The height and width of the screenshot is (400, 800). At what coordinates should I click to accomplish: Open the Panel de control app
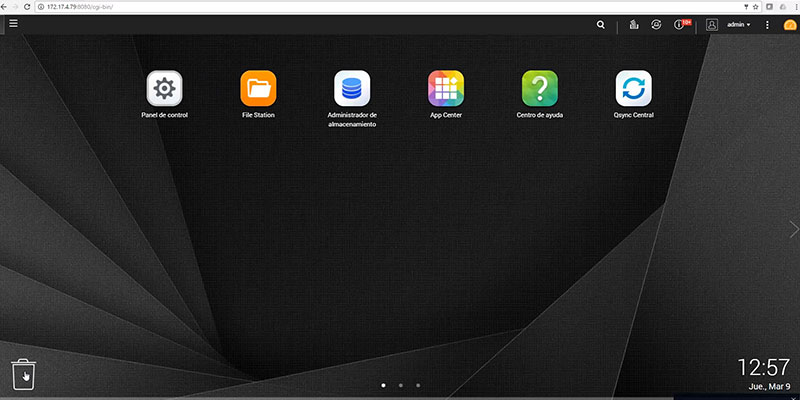pos(164,88)
